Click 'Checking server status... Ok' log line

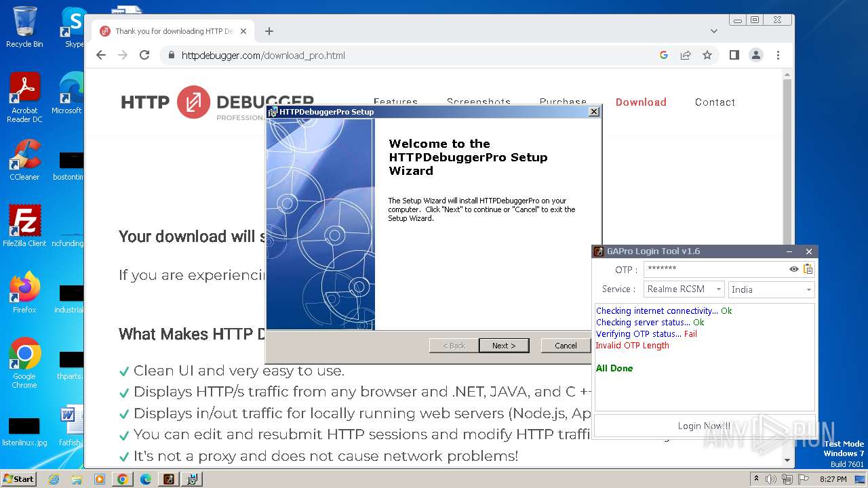[x=650, y=323]
